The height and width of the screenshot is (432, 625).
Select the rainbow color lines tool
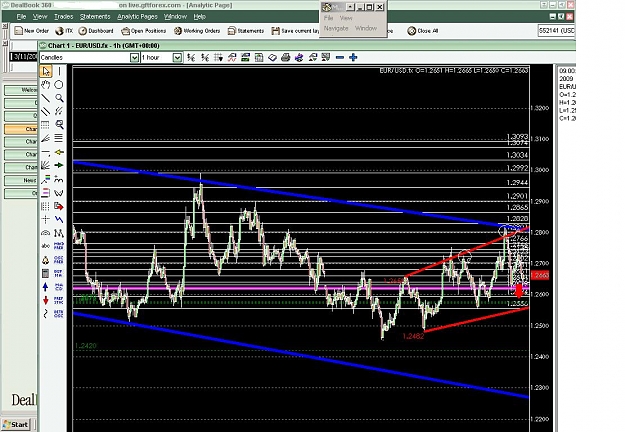46,179
